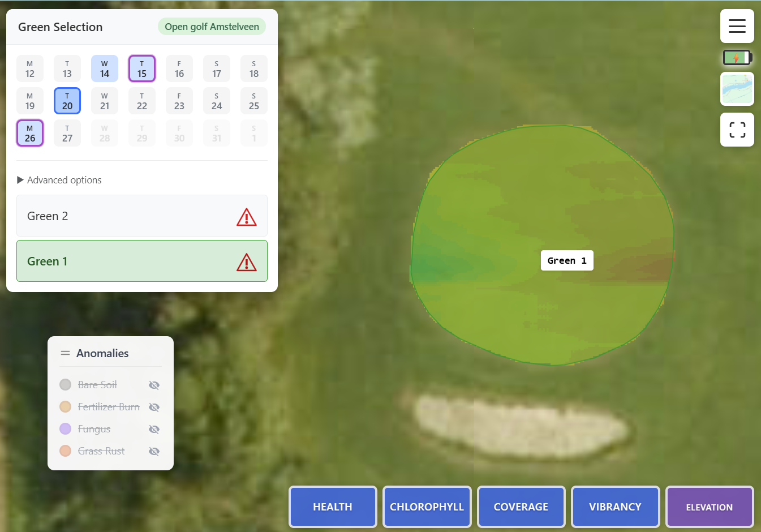Expand Advanced options
Image resolution: width=761 pixels, height=532 pixels.
click(59, 180)
